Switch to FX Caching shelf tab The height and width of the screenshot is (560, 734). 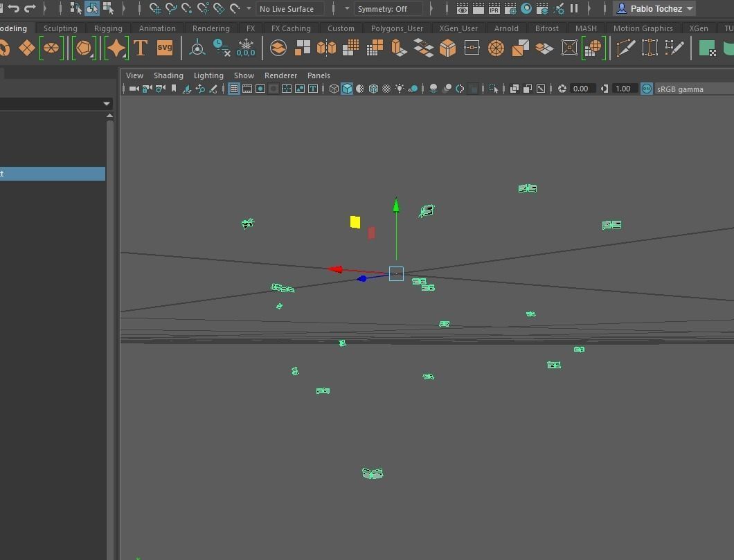point(291,28)
